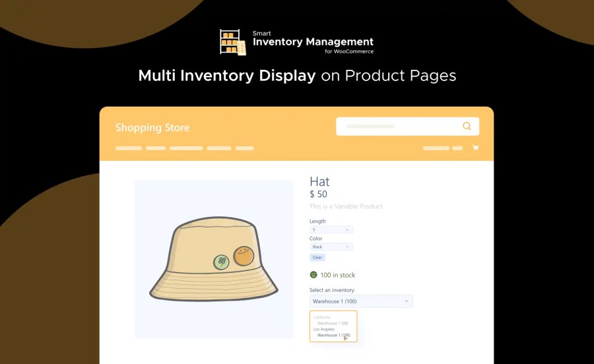
Task: Open the Length dropdown
Action: [331, 229]
